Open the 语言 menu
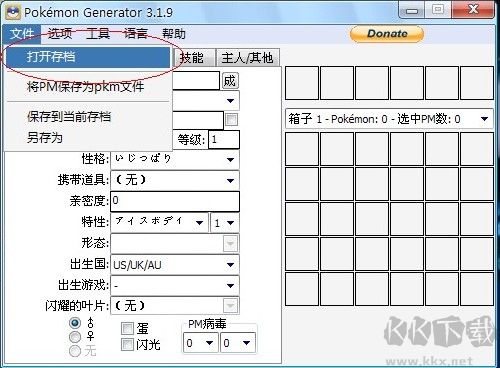Image resolution: width=500 pixels, height=368 pixels. 136,34
